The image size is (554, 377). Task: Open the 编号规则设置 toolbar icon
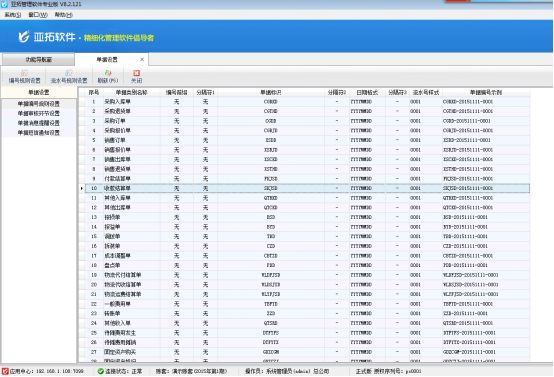(24, 73)
